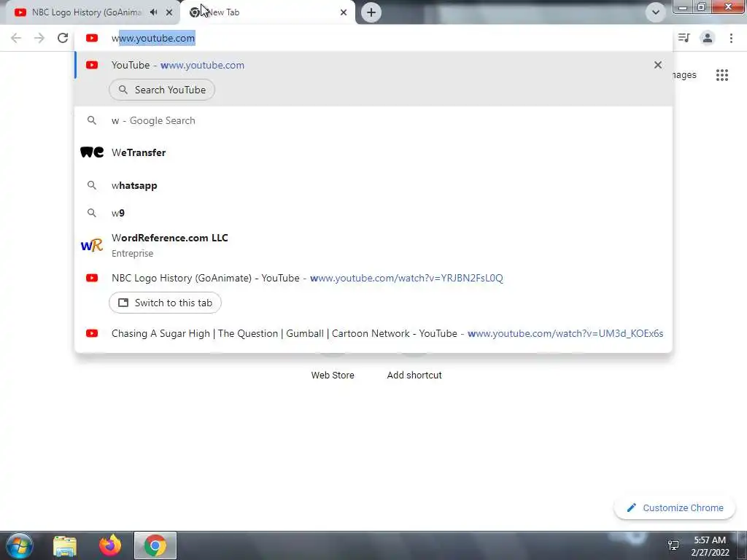This screenshot has width=747, height=560.
Task: Click the forward navigation arrow
Action: 39,38
